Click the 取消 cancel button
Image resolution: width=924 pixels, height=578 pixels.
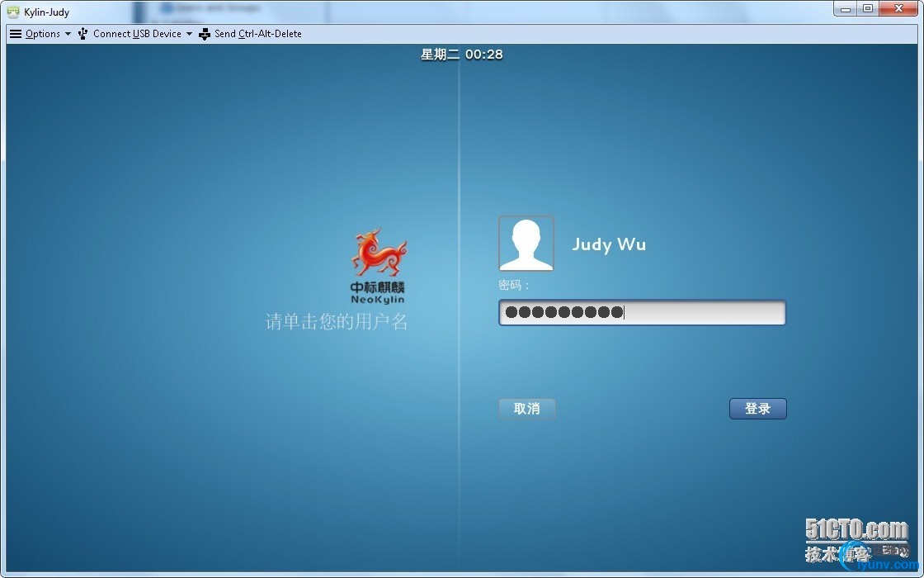click(x=527, y=408)
